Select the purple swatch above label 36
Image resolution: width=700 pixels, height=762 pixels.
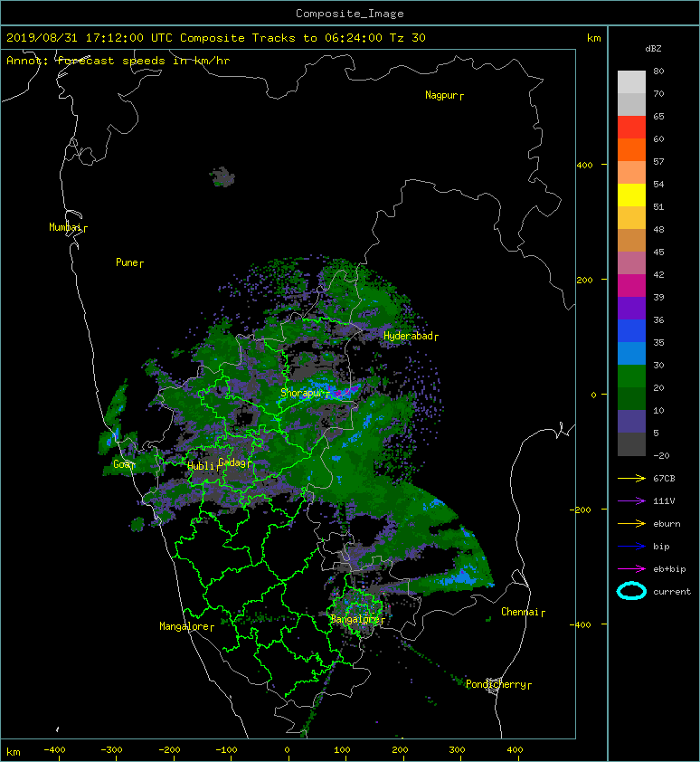(x=631, y=308)
